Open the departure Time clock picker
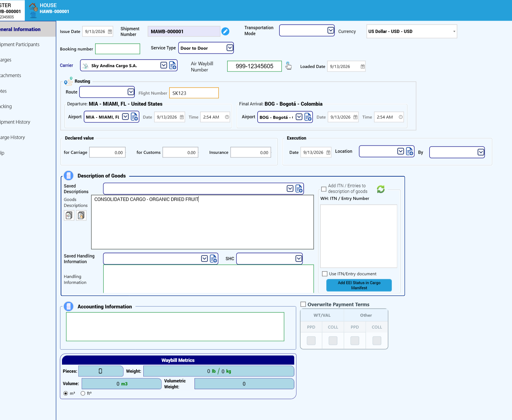 [227, 117]
